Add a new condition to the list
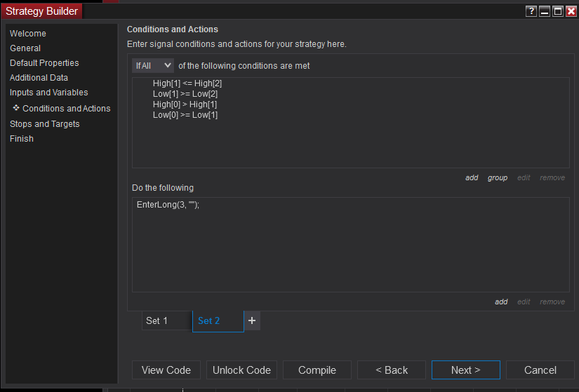 (x=472, y=178)
